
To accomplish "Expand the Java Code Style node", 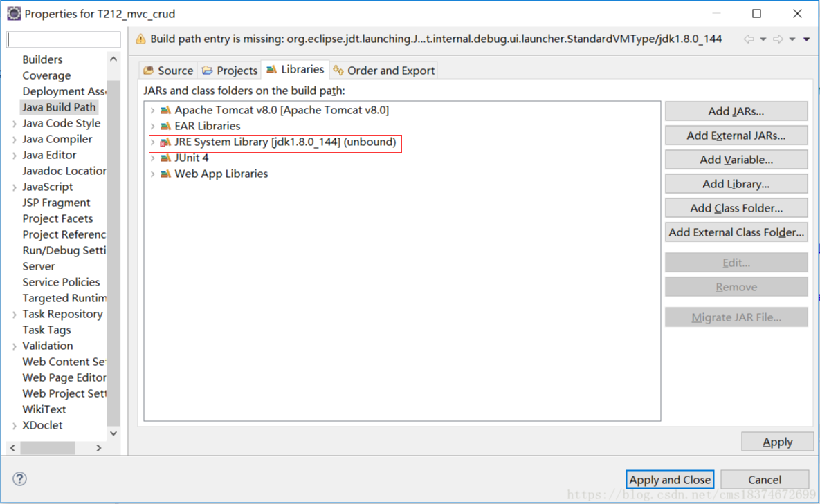I will coord(14,124).
